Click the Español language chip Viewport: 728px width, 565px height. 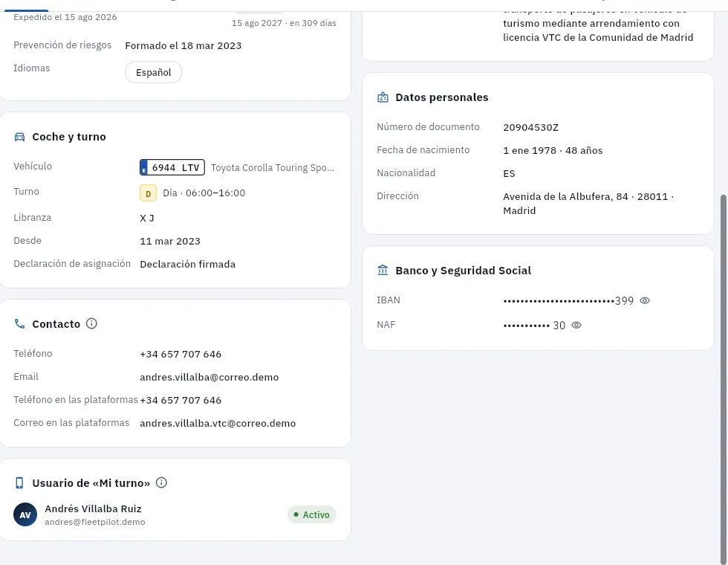[153, 73]
